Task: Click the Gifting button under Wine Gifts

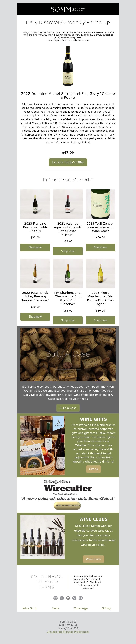Action: click(93, 469)
